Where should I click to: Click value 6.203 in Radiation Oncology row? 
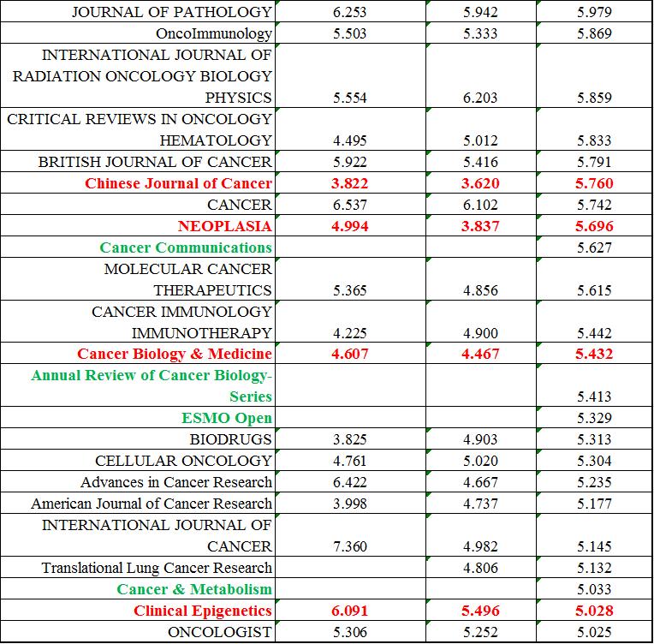(x=480, y=98)
